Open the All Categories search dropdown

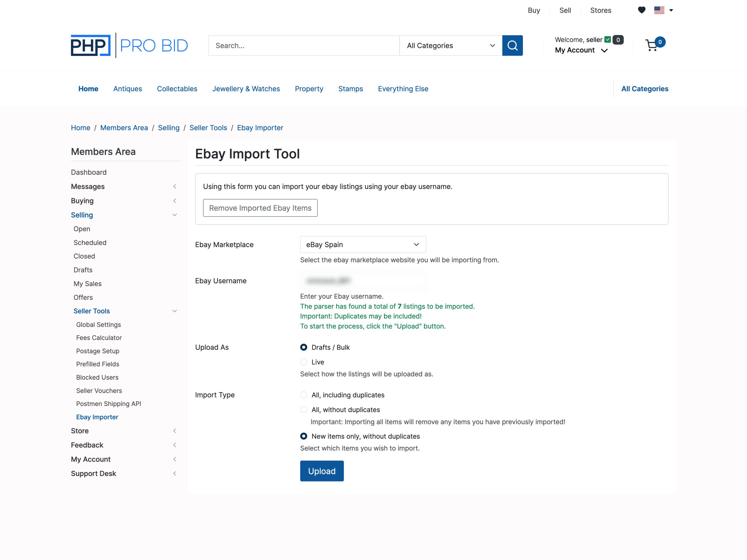[451, 45]
